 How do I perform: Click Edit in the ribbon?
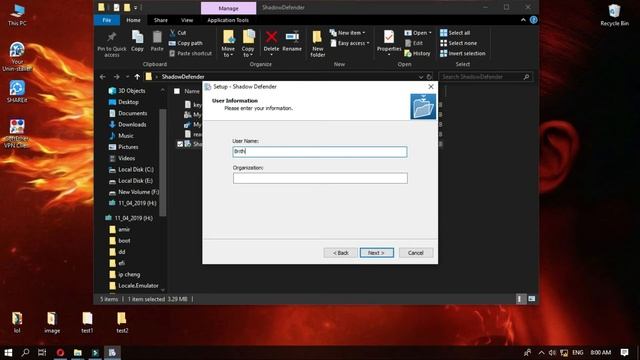413,43
